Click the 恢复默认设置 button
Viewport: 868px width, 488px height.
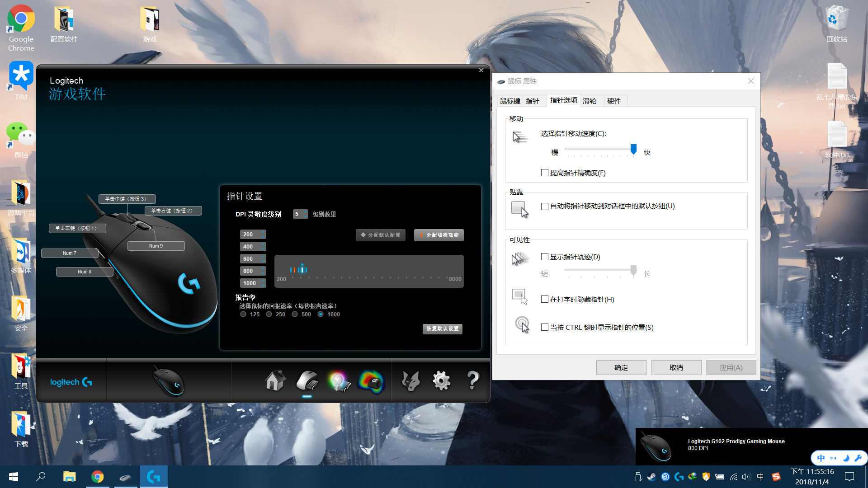[442, 328]
